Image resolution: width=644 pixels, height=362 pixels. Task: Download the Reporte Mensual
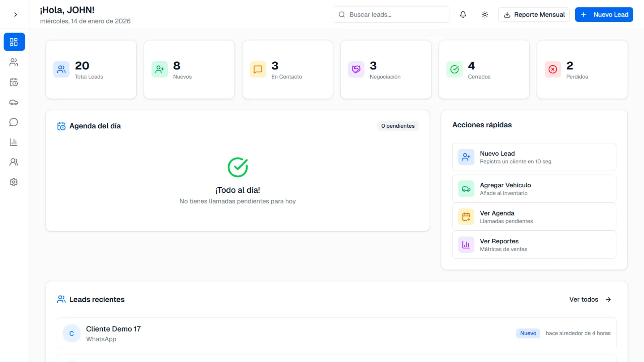(534, 14)
